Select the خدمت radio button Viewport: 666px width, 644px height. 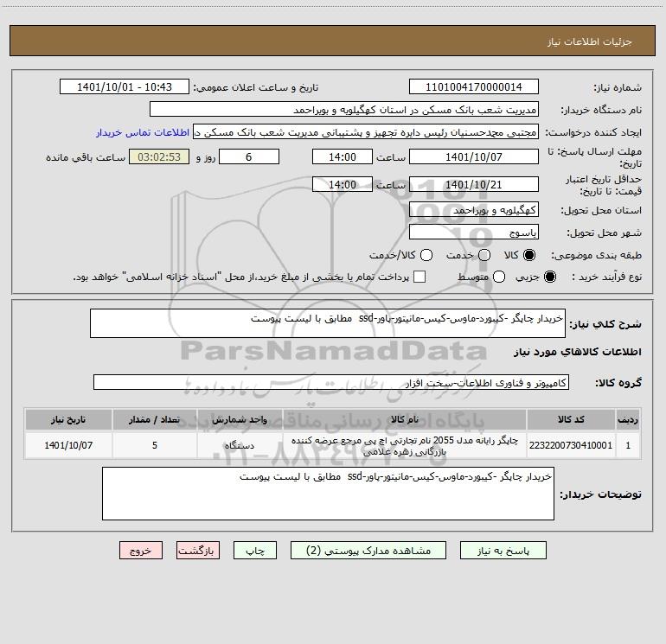click(484, 255)
